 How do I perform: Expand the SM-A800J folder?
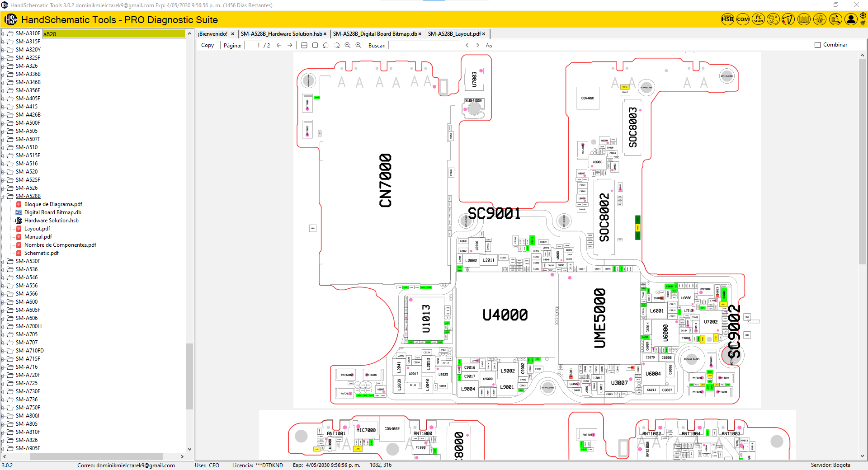click(3, 416)
